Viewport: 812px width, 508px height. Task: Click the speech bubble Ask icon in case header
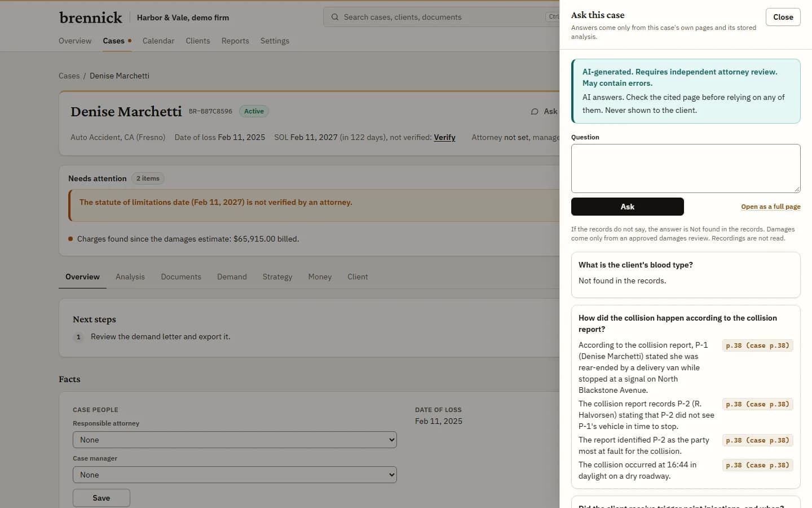(x=535, y=112)
